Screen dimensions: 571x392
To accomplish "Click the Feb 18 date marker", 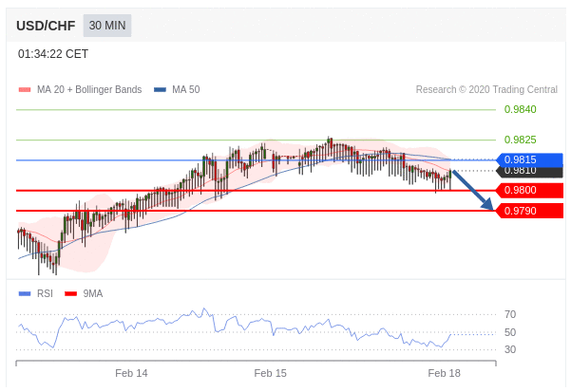I will coord(444,373).
